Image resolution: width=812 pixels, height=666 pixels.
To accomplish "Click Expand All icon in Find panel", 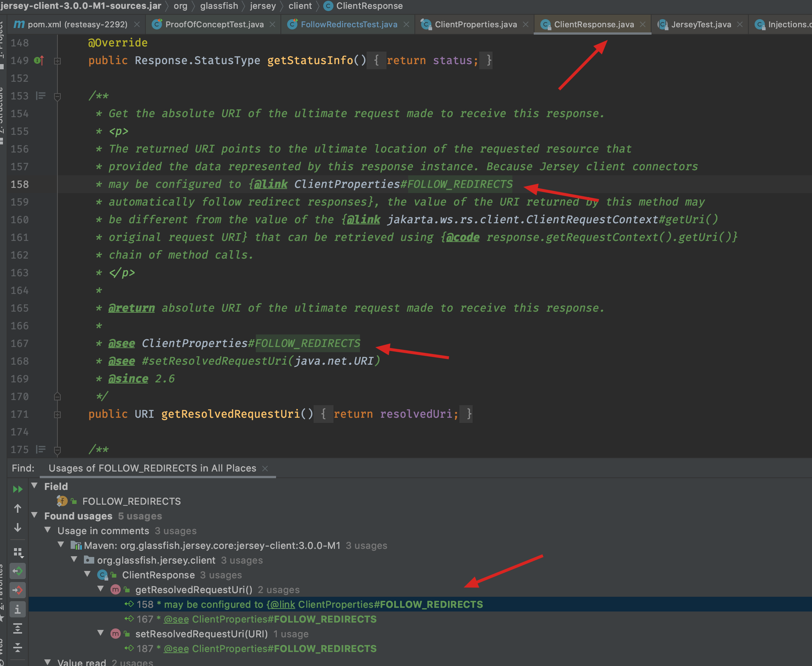I will [18, 628].
